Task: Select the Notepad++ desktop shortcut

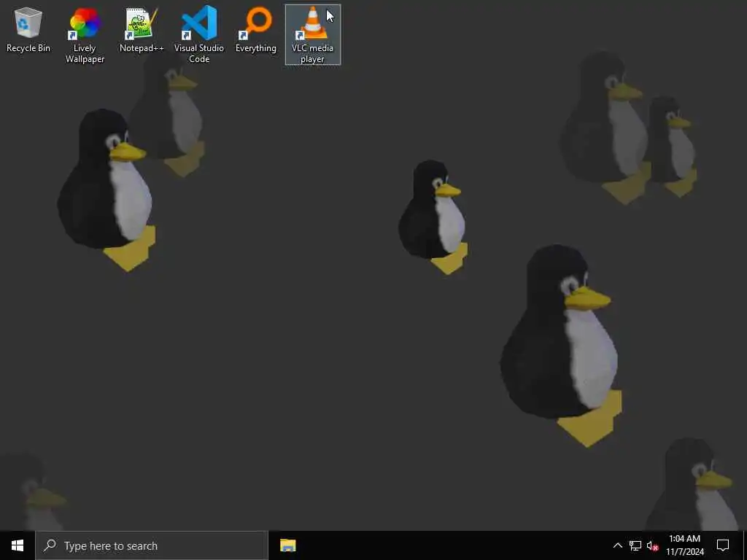Action: click(x=142, y=29)
